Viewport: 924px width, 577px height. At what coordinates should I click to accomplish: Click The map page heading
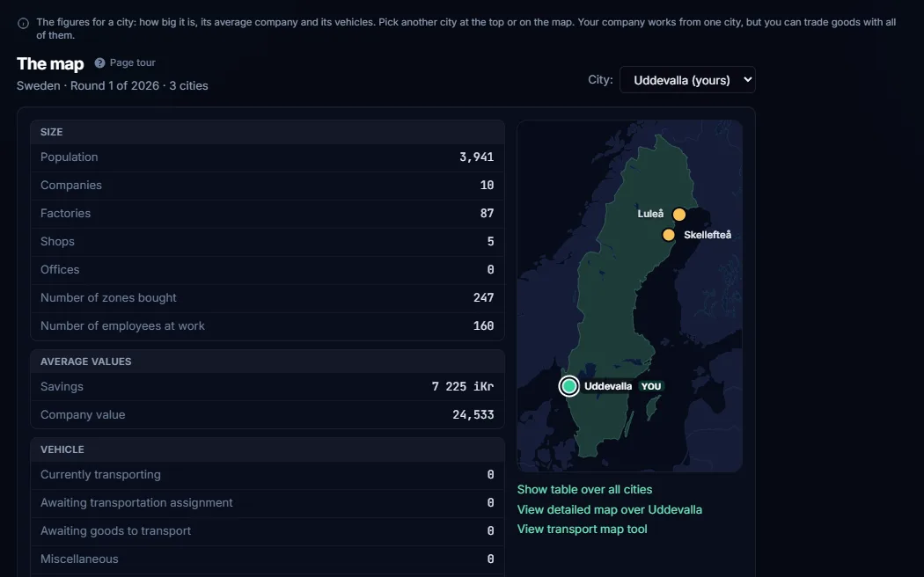(x=50, y=63)
